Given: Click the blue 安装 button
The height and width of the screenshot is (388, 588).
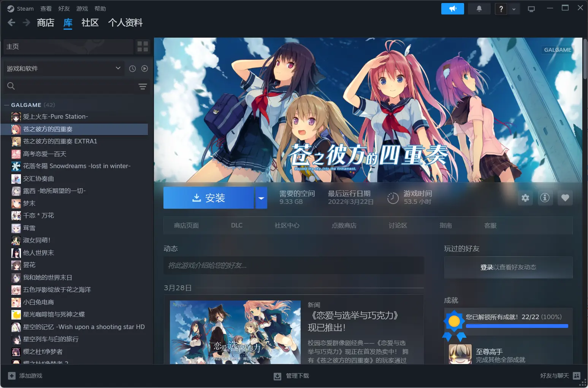Looking at the screenshot, I should 208,198.
